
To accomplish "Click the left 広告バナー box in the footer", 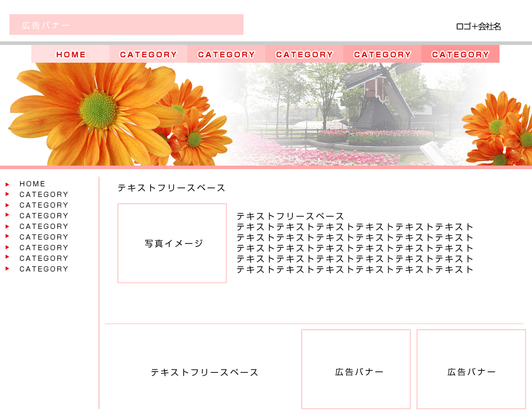I will [356, 369].
